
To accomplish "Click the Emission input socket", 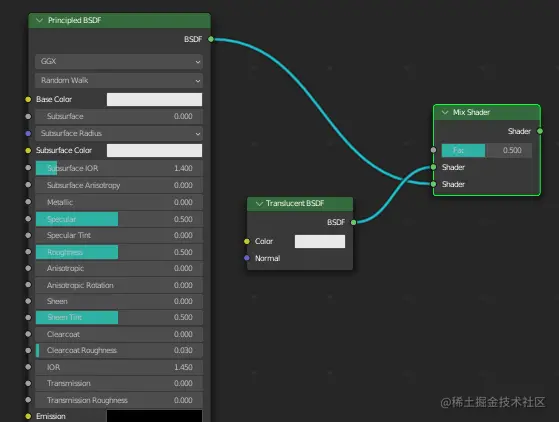I will pyautogui.click(x=28, y=416).
